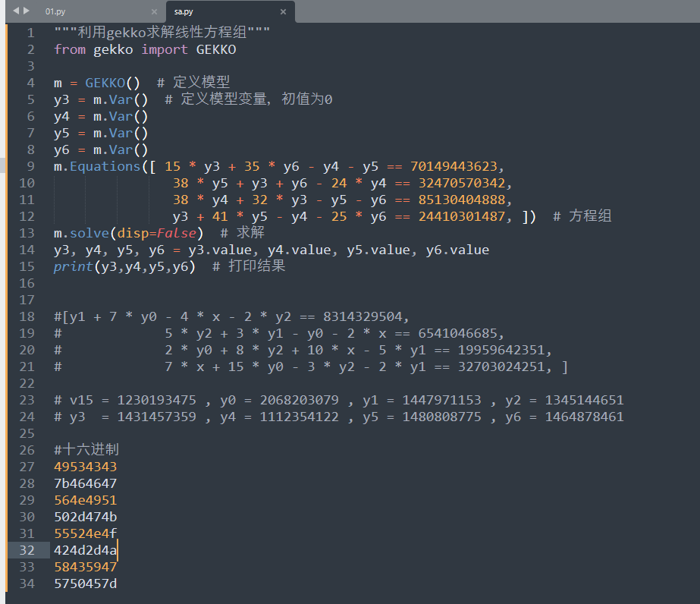Click 'y6 = 1464878461' comment

[x=564, y=417]
